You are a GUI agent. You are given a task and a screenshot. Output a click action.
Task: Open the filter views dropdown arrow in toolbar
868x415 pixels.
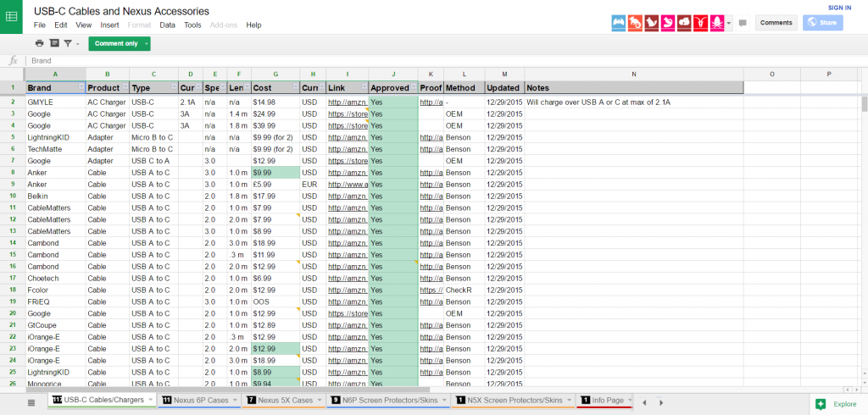[x=77, y=44]
